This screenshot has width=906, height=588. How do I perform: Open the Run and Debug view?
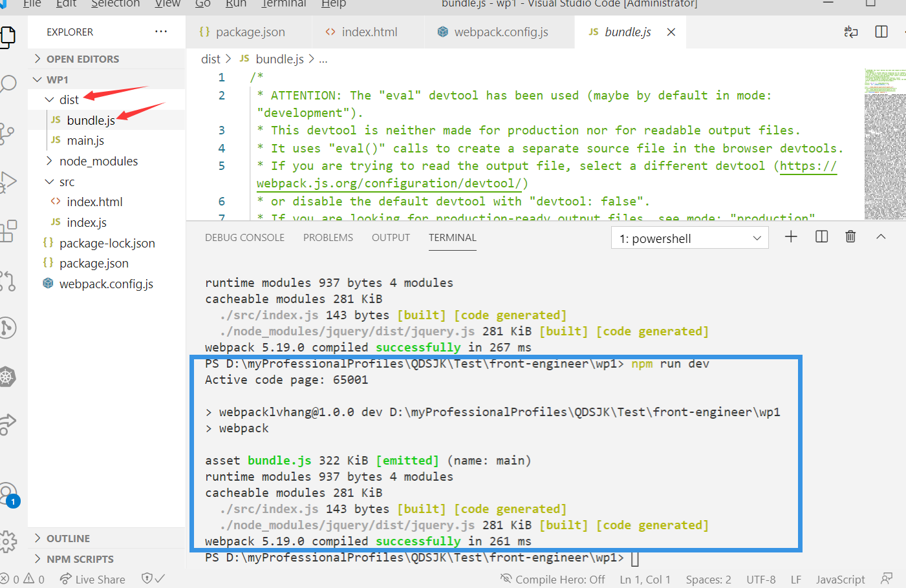coord(8,182)
